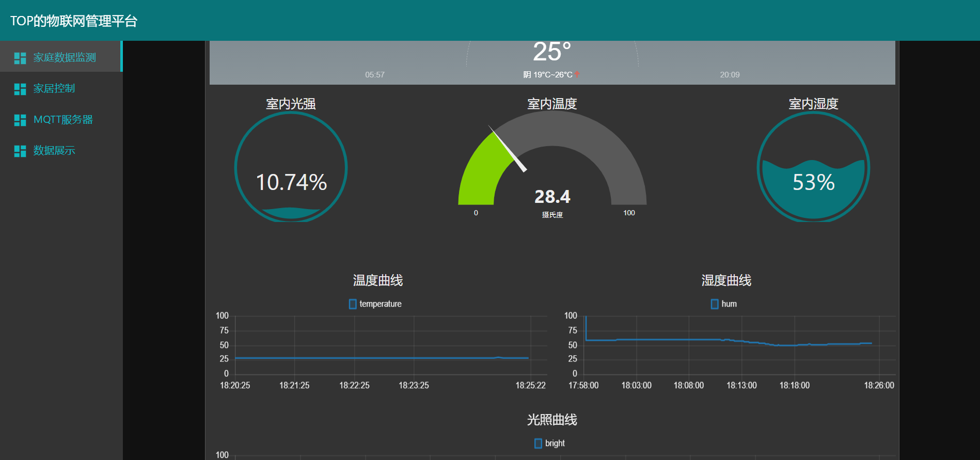Click the 室内光强 liquid gauge showing 10.74%
The width and height of the screenshot is (980, 460).
[291, 168]
